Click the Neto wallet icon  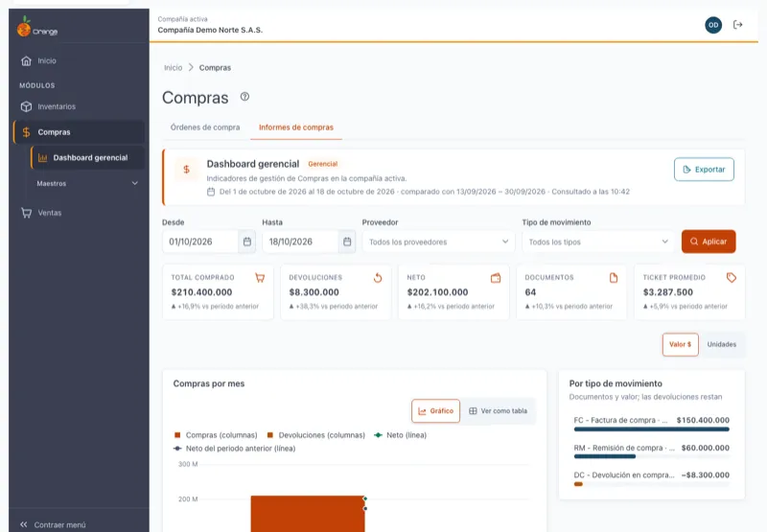point(496,278)
